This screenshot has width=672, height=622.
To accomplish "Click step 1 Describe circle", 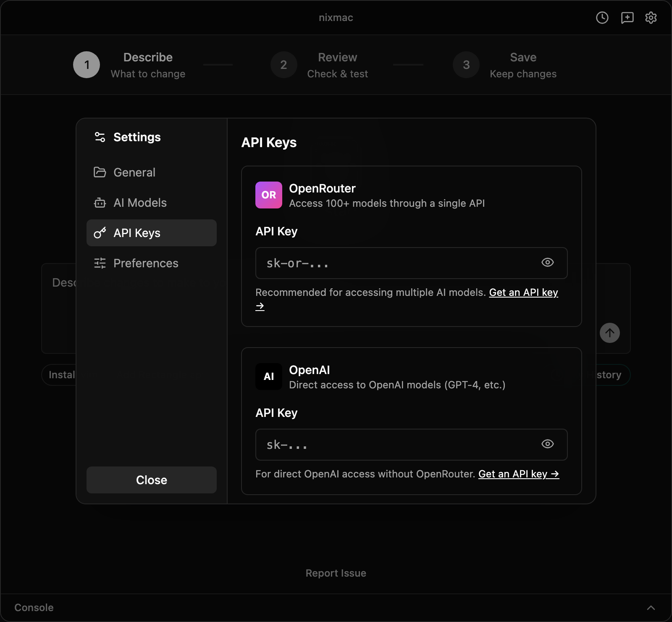I will pos(87,65).
